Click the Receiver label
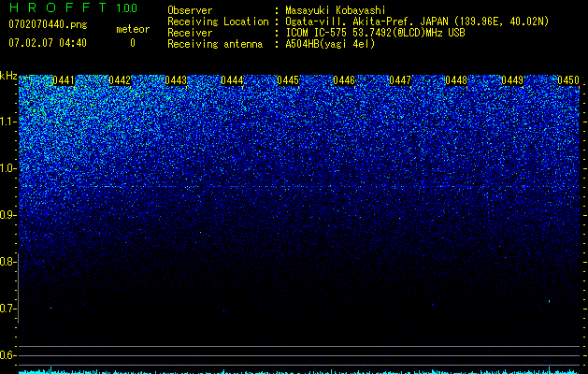The height and width of the screenshot is (374, 588). (190, 33)
